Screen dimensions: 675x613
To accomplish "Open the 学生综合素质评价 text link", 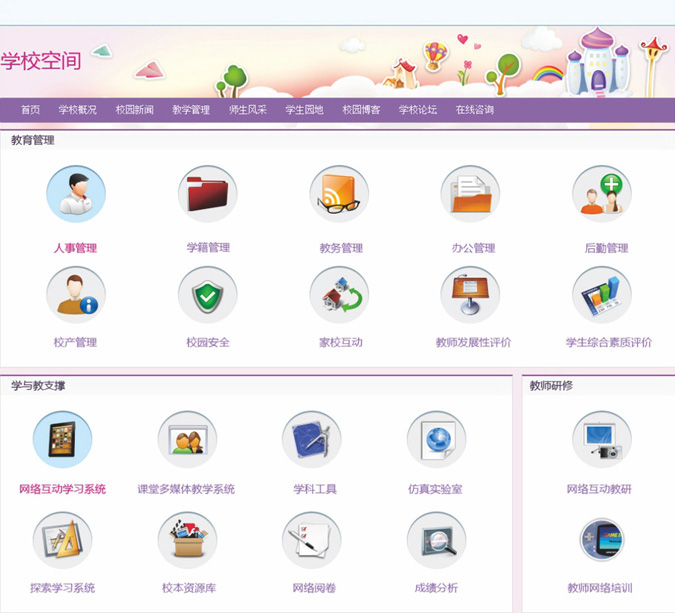I will 609,342.
